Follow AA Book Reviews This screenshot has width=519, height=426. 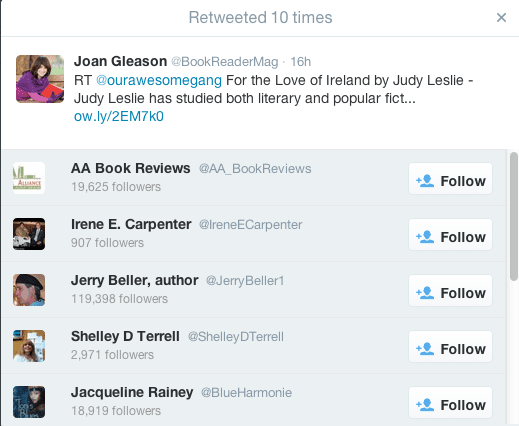click(450, 181)
